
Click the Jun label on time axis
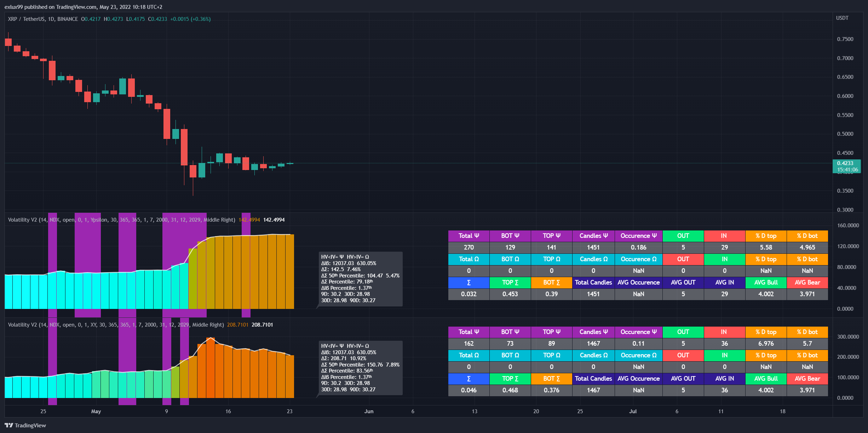369,411
